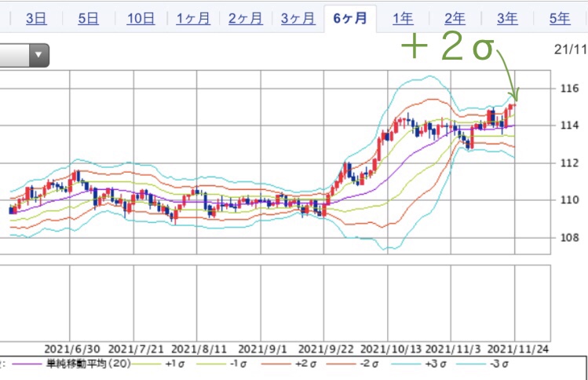Viewport: 588px width, 380px height.
Task: Click the 112 price axis value
Action: (570, 163)
